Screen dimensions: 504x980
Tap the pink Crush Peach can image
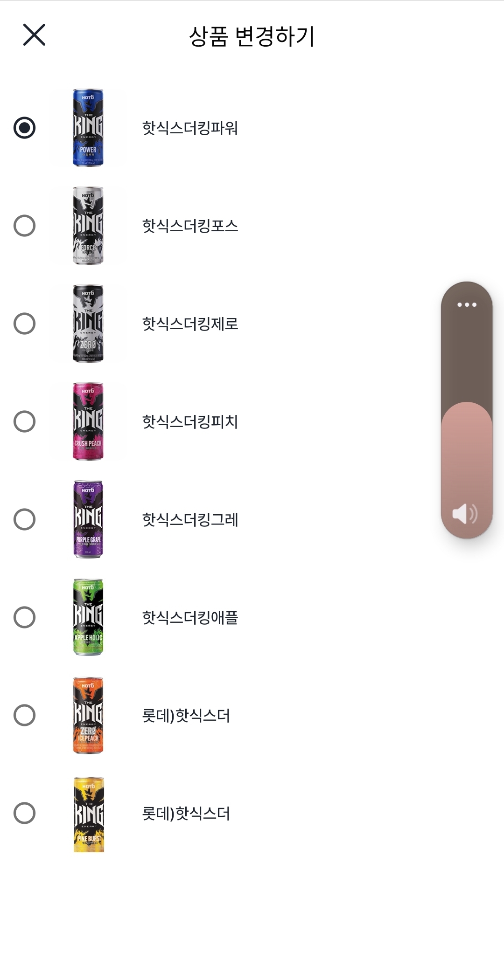click(88, 421)
